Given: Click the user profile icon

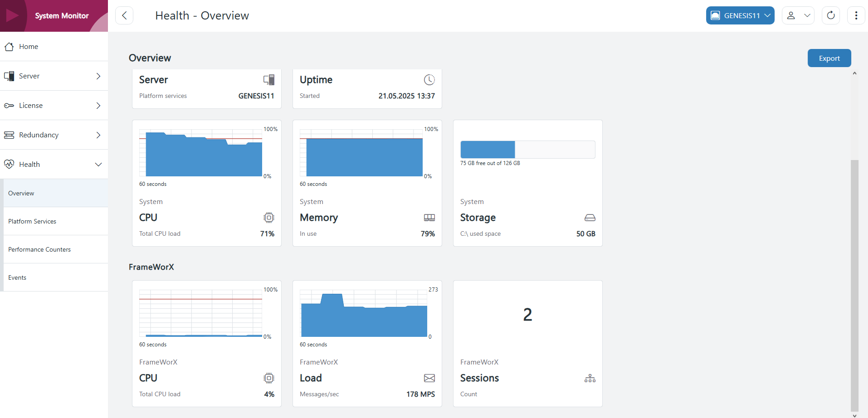Looking at the screenshot, I should (x=791, y=15).
